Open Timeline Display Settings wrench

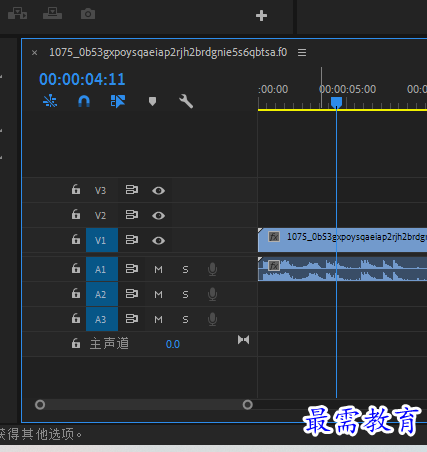tap(186, 101)
